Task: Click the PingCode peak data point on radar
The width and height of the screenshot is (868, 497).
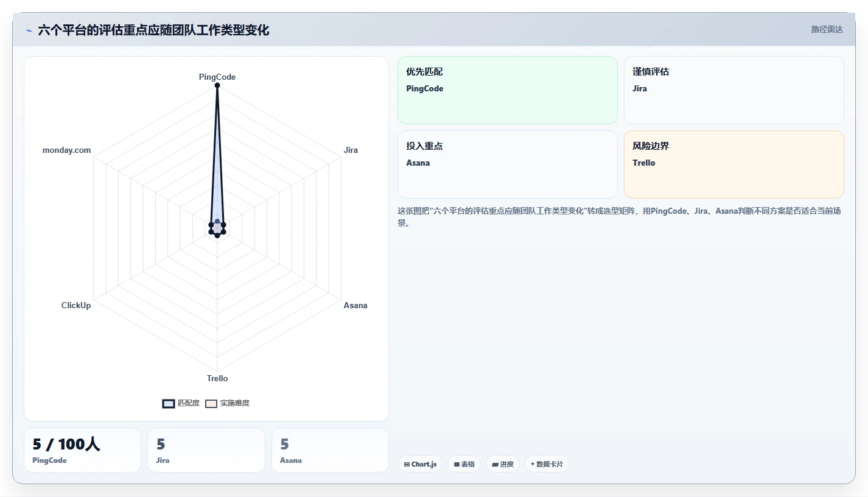Action: [217, 85]
